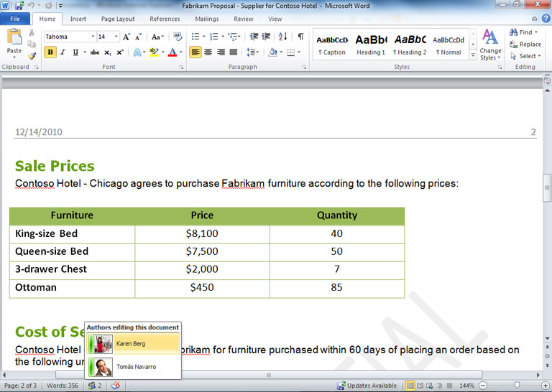The height and width of the screenshot is (392, 552).
Task: Grow font size with the larger A
Action: coord(126,37)
